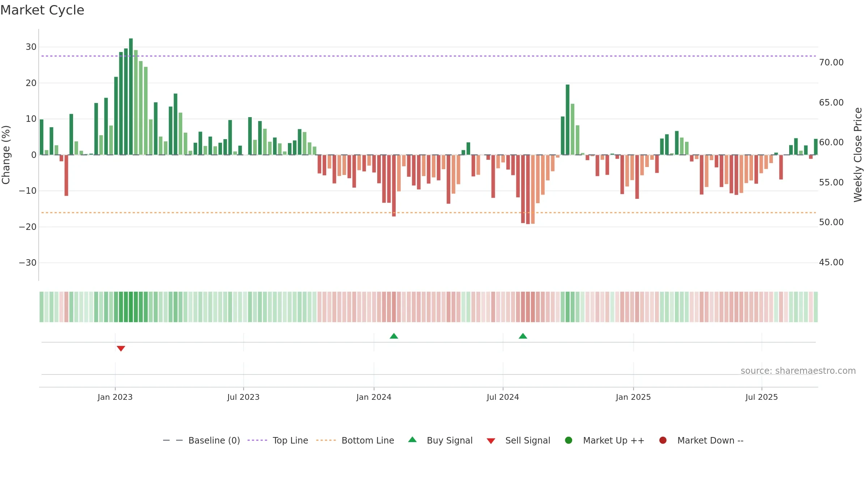
Task: Click the tallest green bar above 30 percent
Action: [131, 97]
